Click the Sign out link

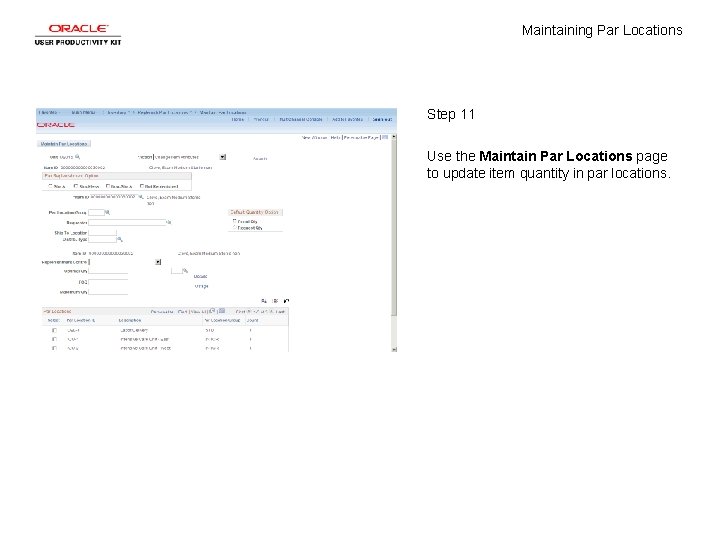pyautogui.click(x=382, y=119)
